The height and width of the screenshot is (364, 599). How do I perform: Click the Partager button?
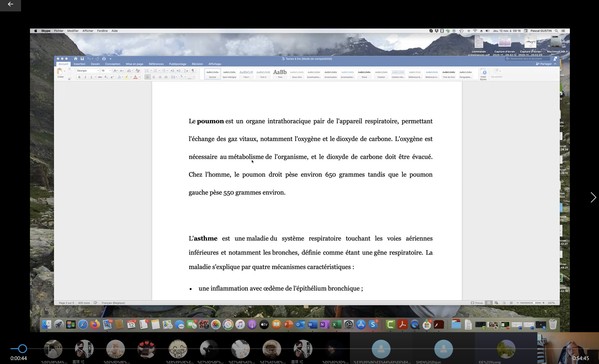click(x=544, y=64)
